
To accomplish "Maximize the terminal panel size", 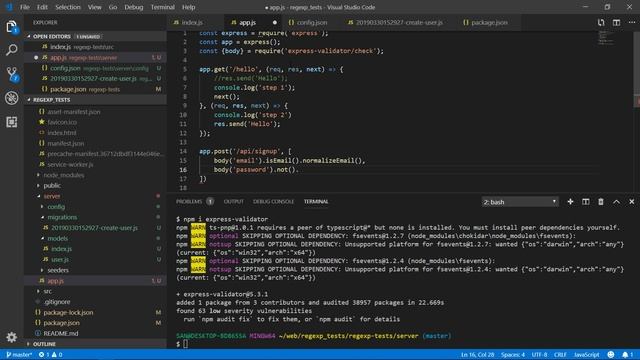I will 616,202.
